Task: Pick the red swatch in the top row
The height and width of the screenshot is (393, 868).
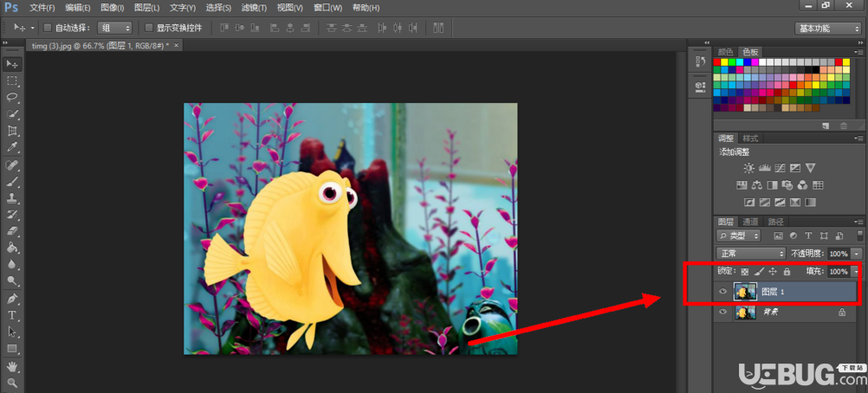Action: [717, 62]
